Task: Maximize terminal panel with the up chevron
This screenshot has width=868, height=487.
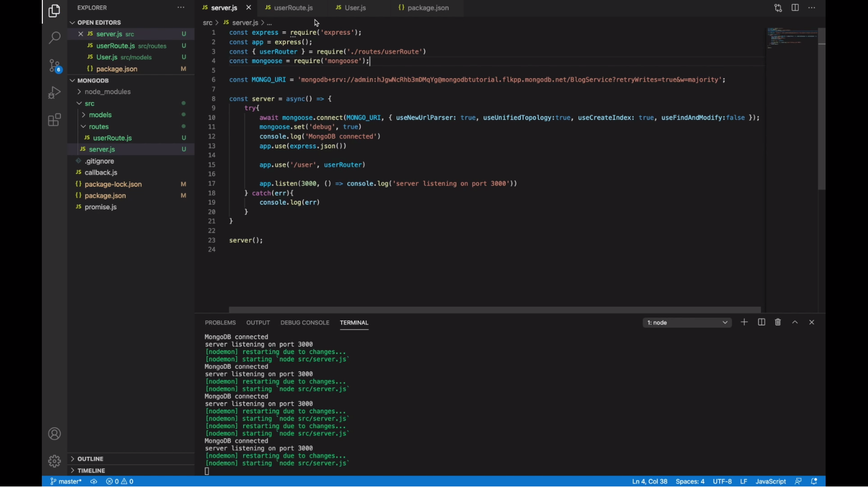Action: pyautogui.click(x=795, y=323)
